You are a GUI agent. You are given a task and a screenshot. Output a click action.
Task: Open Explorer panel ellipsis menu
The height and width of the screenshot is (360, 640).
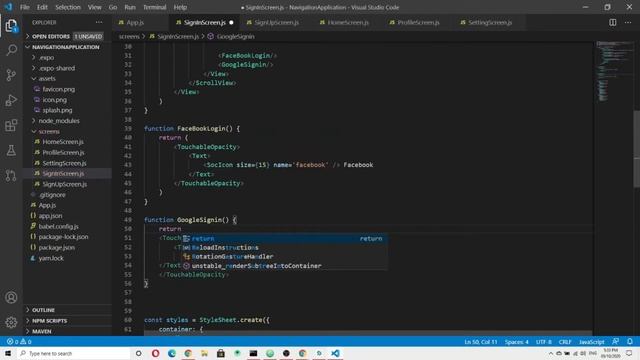coord(99,22)
